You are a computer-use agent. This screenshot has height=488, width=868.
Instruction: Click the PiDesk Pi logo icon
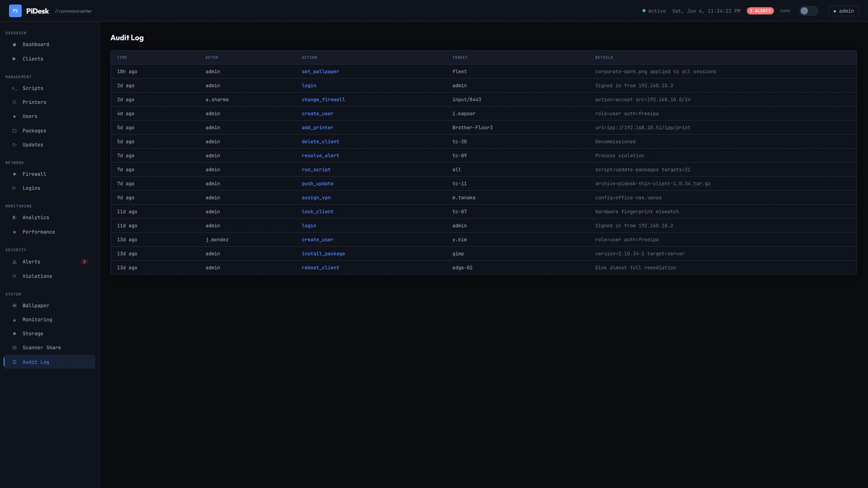coord(15,11)
